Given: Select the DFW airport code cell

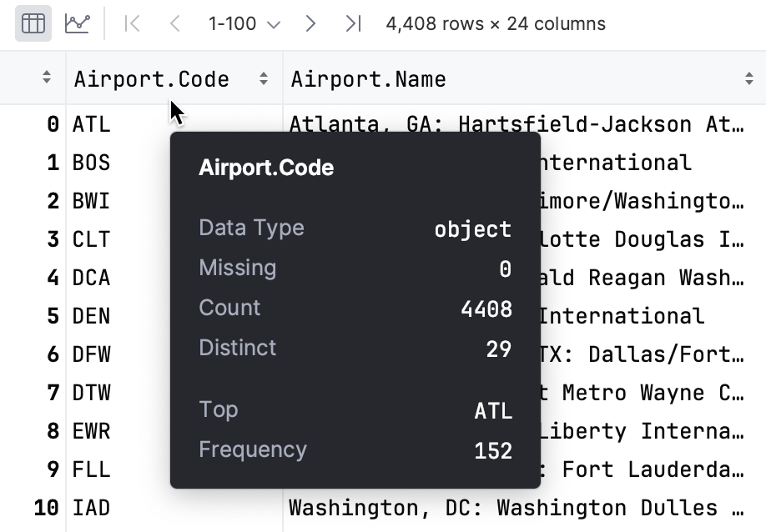Looking at the screenshot, I should (x=91, y=354).
